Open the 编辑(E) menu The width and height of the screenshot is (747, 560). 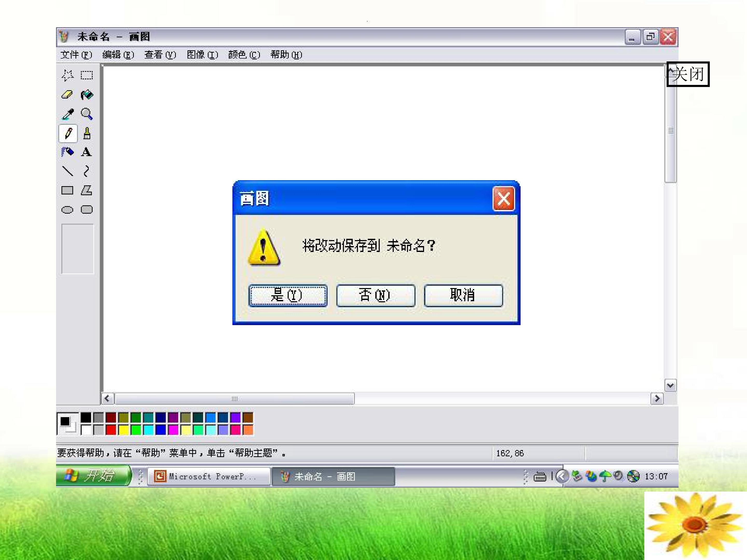tap(118, 55)
